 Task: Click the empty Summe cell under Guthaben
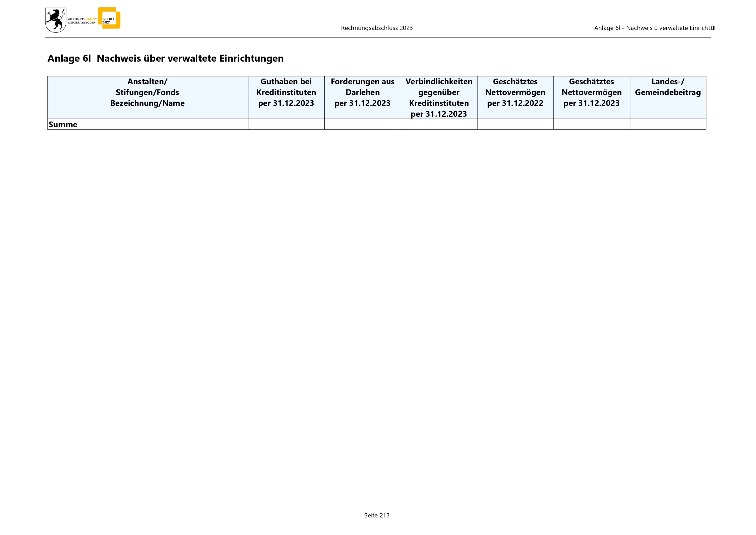pyautogui.click(x=286, y=125)
